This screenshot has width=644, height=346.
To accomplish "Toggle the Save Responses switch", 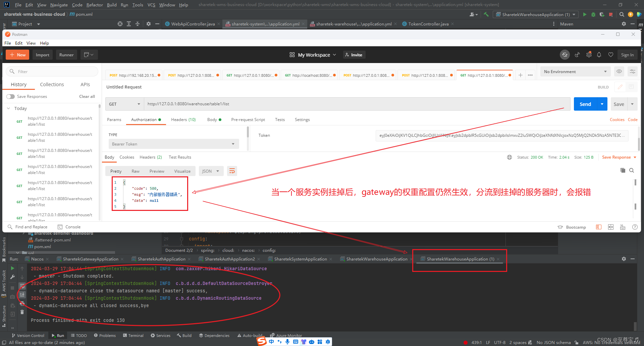I will point(10,97).
